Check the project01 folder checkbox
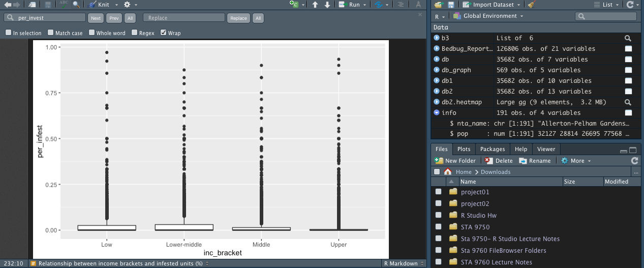This screenshot has height=268, width=644. pyautogui.click(x=439, y=192)
